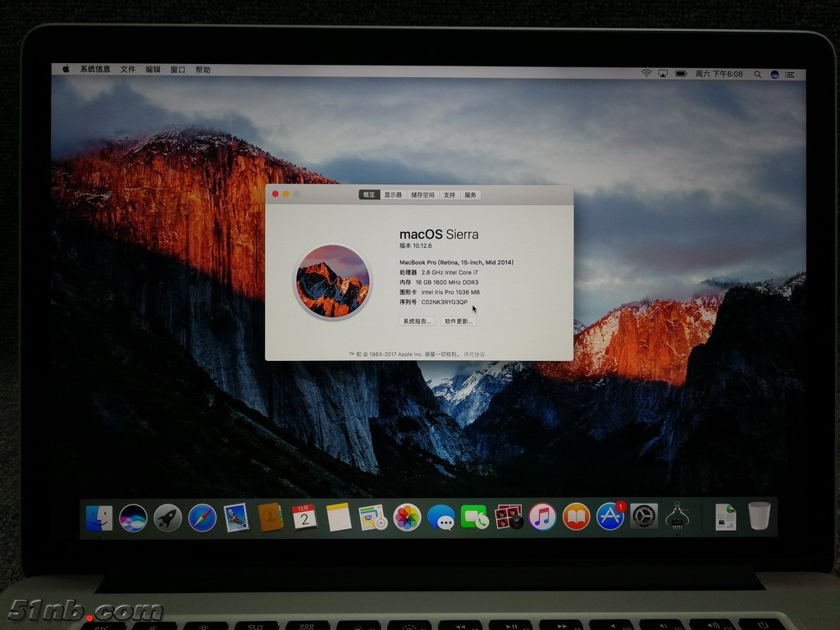
Task: Switch to the 显示器 tab
Action: pyautogui.click(x=393, y=195)
